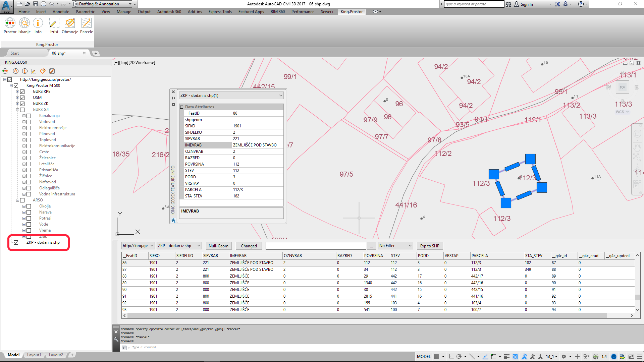Enable the Ceste layer checkbox

[29, 152]
